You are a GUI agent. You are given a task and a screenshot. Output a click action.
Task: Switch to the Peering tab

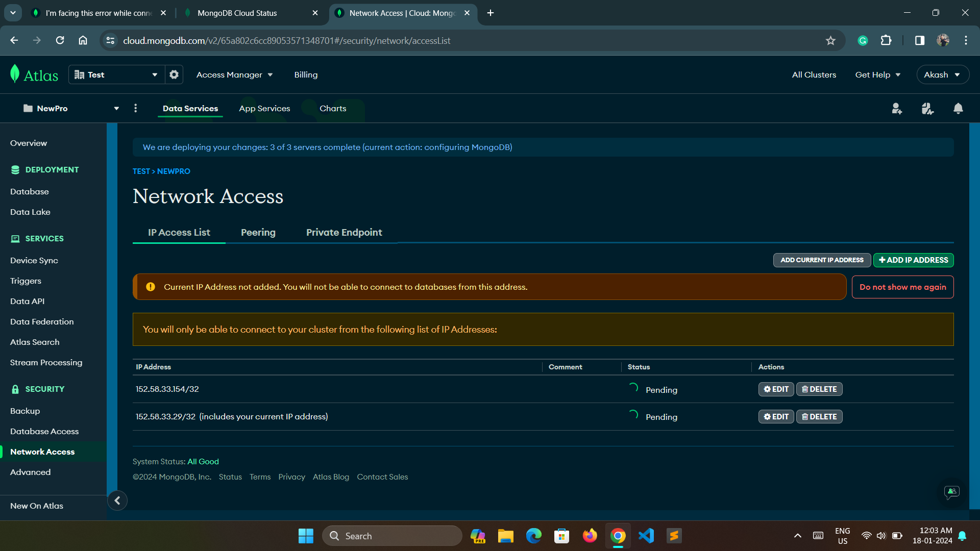258,232
